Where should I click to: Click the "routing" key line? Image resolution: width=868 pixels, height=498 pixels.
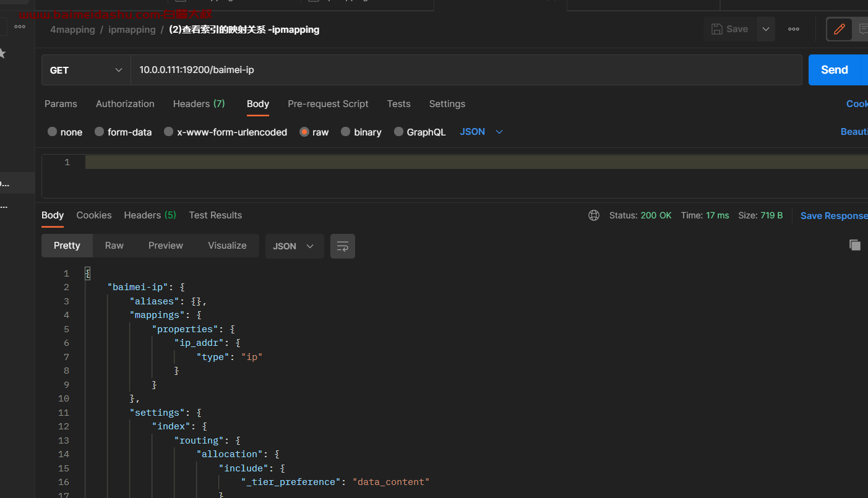(199, 440)
